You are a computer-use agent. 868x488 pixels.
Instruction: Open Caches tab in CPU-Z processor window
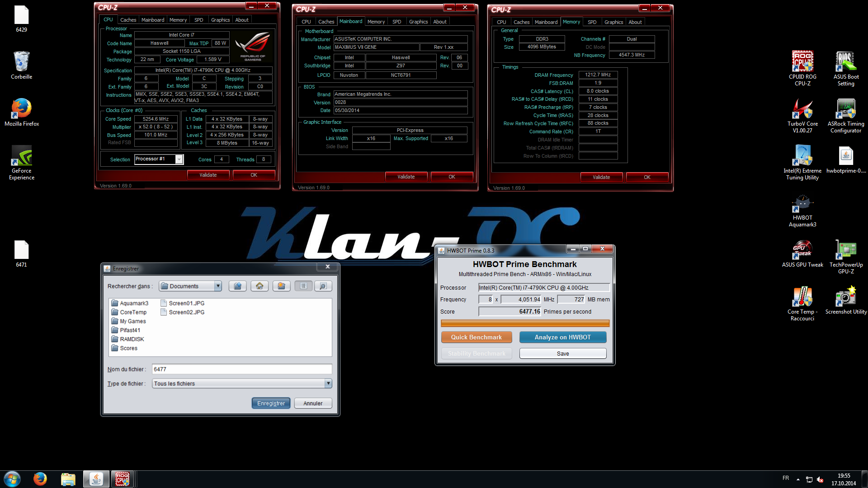(x=128, y=20)
